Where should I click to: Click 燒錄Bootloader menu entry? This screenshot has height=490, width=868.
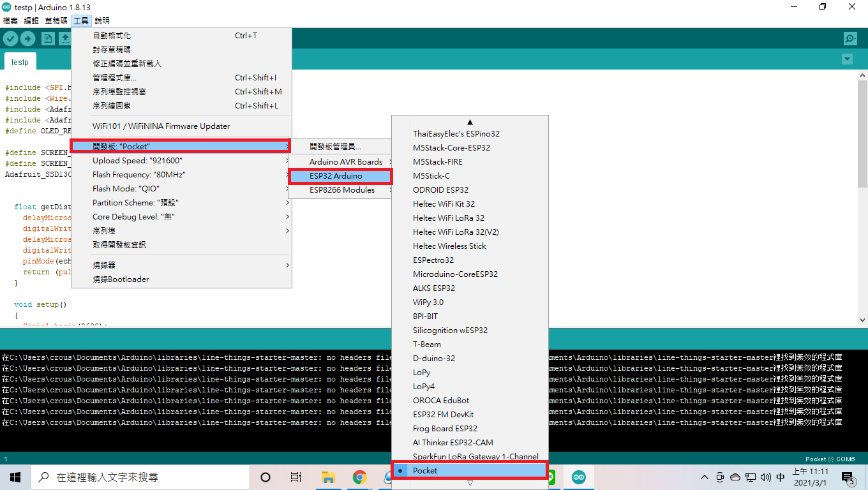(181, 279)
